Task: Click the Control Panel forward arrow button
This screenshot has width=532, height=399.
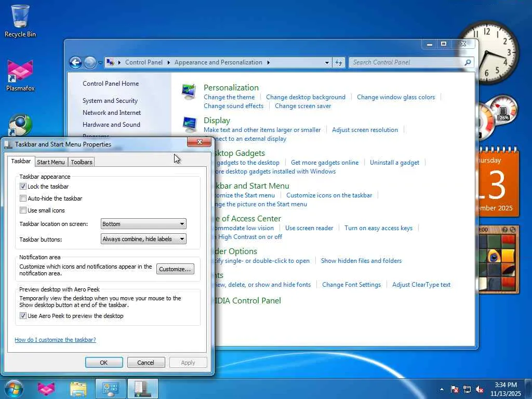Action: [90, 62]
